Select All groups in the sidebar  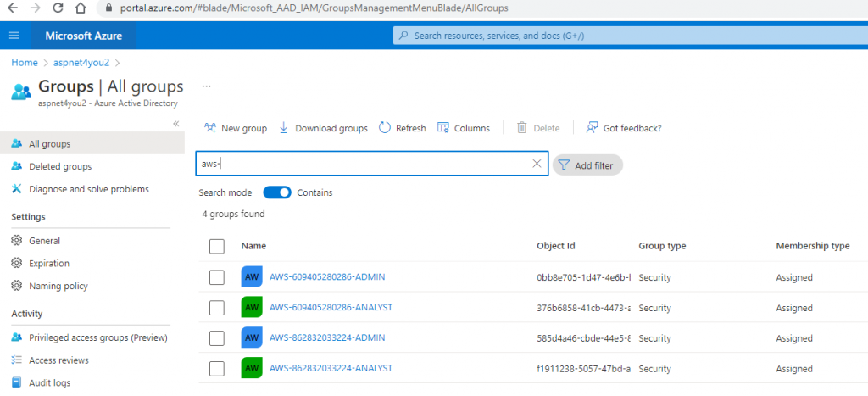coord(92,143)
